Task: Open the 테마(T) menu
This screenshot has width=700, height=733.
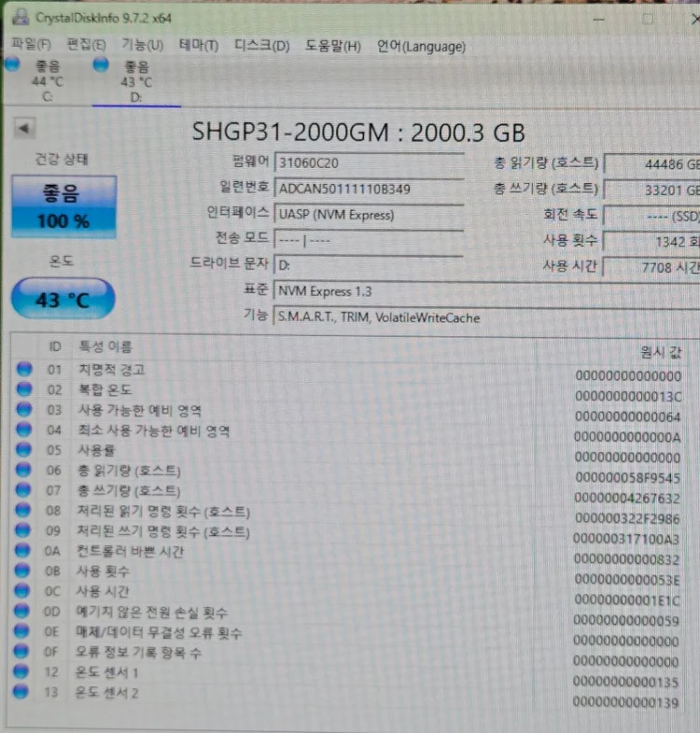Action: 199,46
